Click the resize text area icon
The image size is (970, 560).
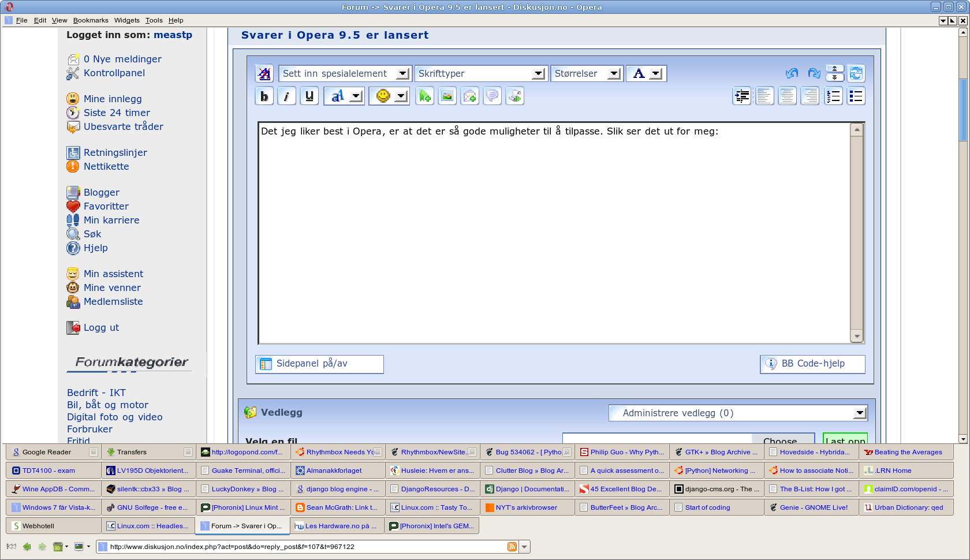834,73
